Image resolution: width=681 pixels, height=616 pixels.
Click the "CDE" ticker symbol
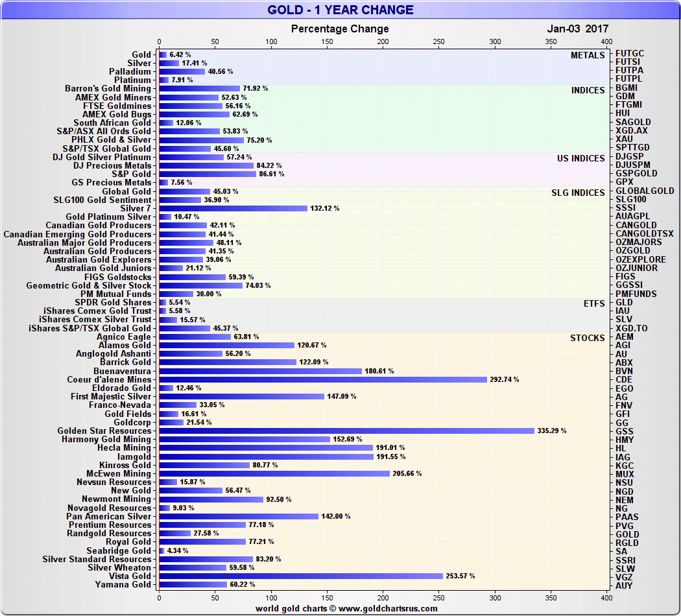click(624, 379)
